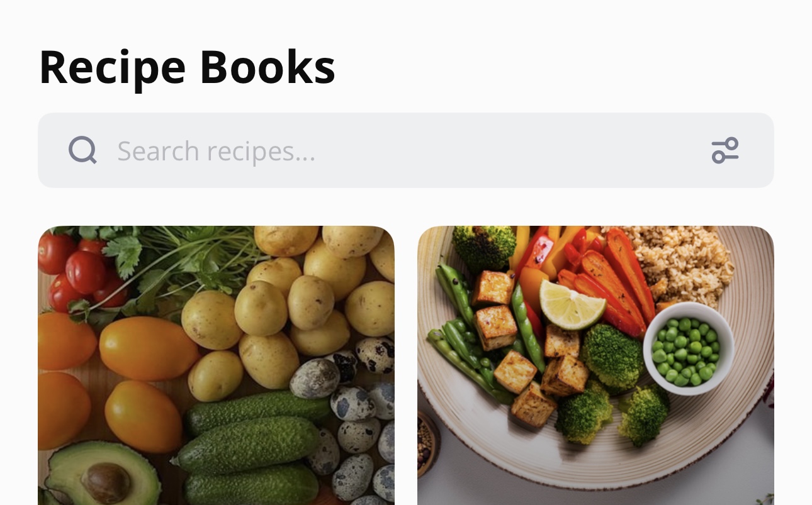
Task: Click the magnifying glass search icon
Action: point(82,150)
